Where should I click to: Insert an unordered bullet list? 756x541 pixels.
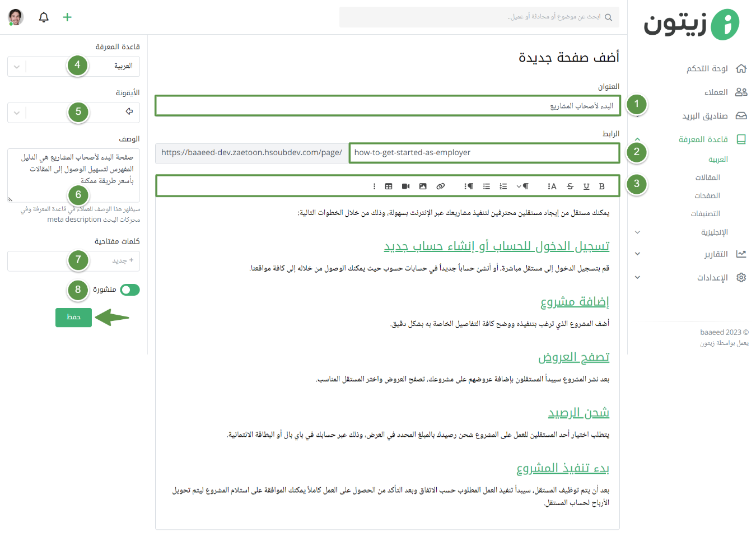coord(487,186)
